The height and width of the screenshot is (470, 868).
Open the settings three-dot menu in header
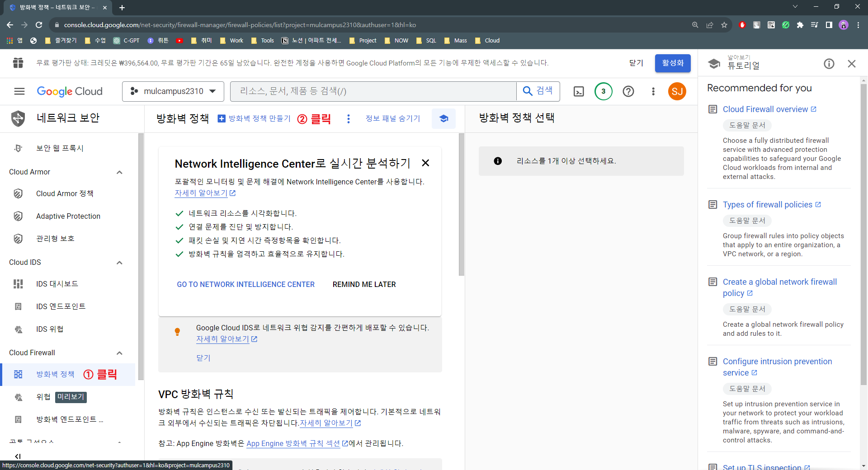click(x=653, y=91)
